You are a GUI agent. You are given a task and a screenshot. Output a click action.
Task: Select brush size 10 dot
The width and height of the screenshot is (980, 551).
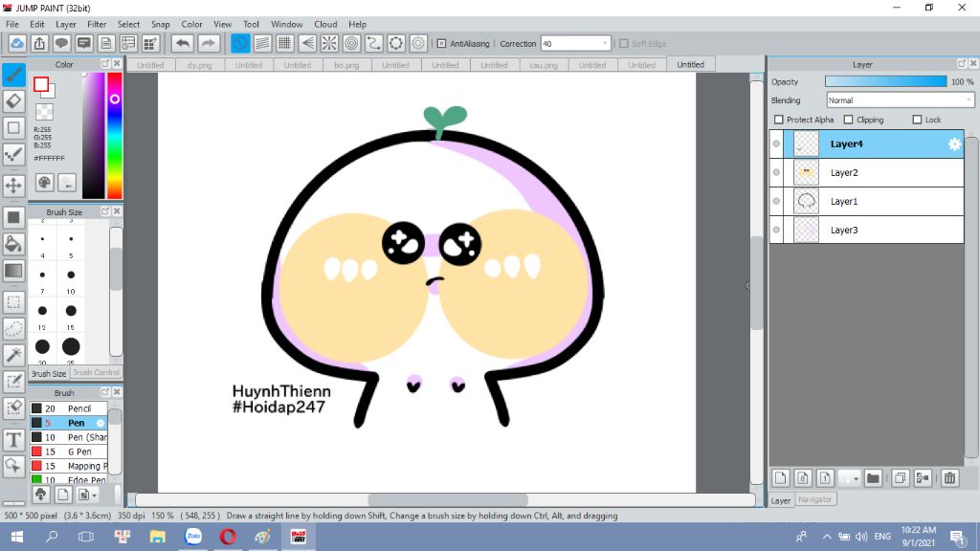coord(71,275)
